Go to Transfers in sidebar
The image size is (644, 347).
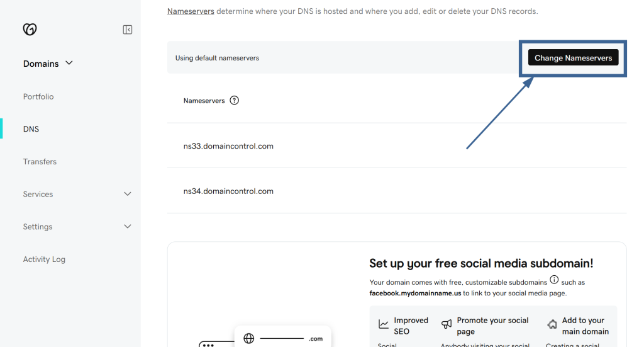click(40, 162)
